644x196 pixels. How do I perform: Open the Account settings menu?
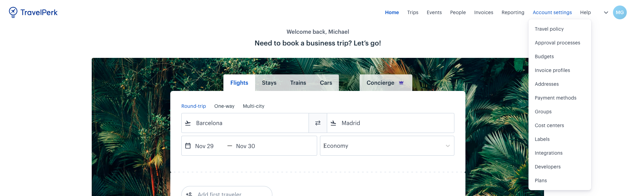coord(552,12)
